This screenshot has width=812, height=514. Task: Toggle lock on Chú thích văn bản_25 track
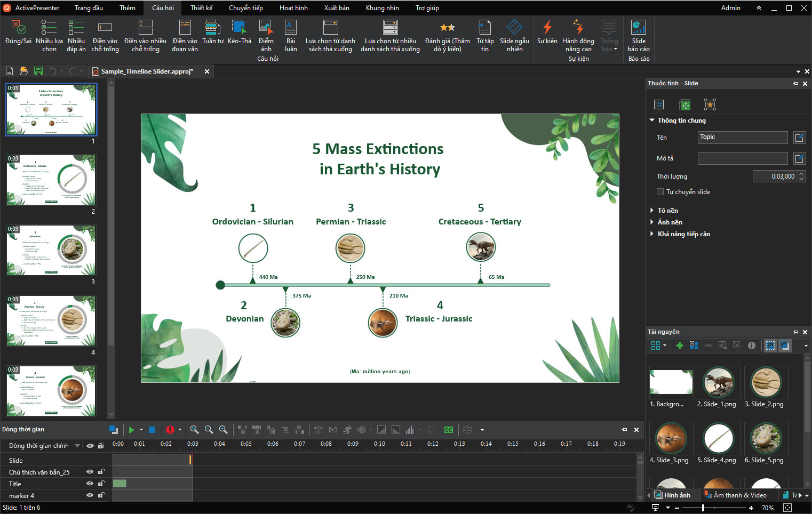101,472
